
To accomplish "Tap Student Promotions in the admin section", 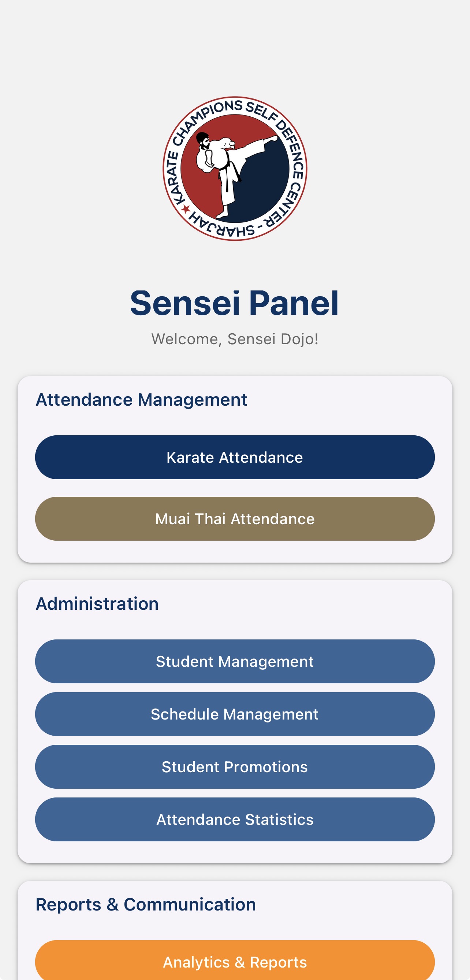I will [x=235, y=767].
